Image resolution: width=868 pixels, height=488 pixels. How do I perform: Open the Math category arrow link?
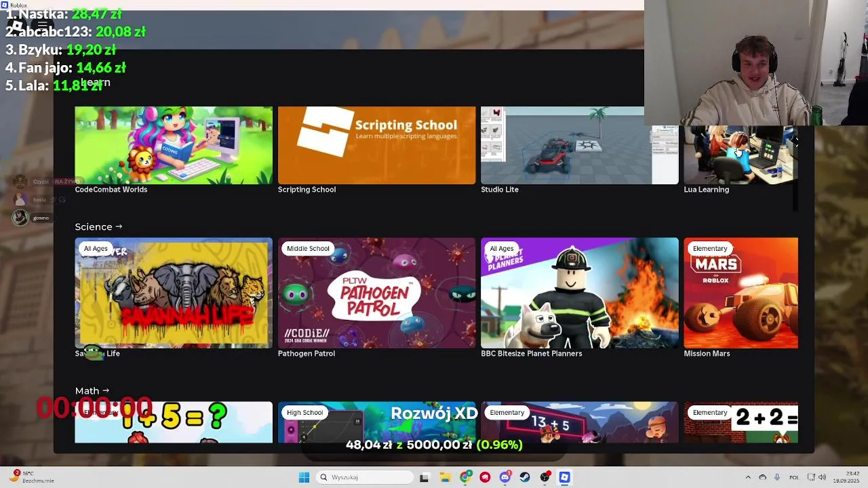pos(92,391)
